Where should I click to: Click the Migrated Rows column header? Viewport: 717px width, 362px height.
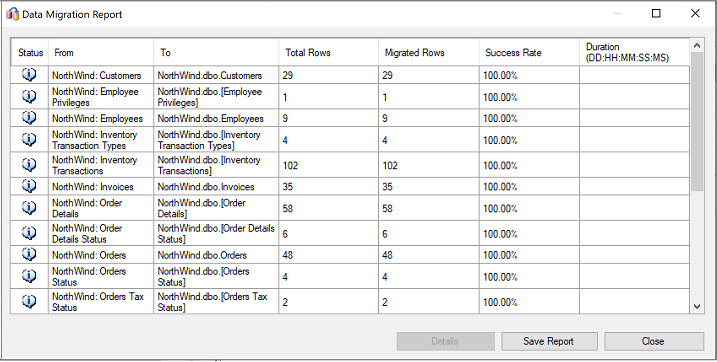429,53
